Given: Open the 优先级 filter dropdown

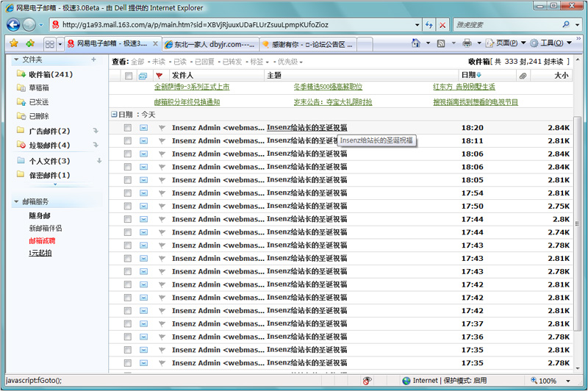Looking at the screenshot, I should click(x=301, y=62).
